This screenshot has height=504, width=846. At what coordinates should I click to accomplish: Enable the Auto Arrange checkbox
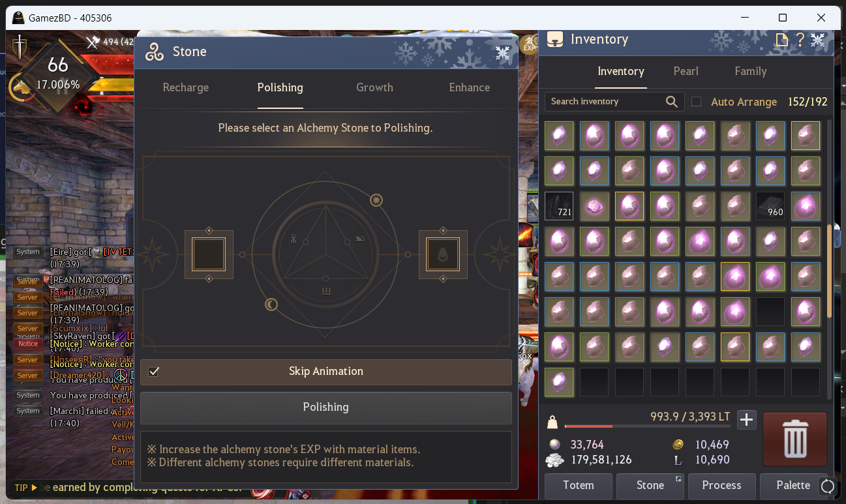coord(696,102)
